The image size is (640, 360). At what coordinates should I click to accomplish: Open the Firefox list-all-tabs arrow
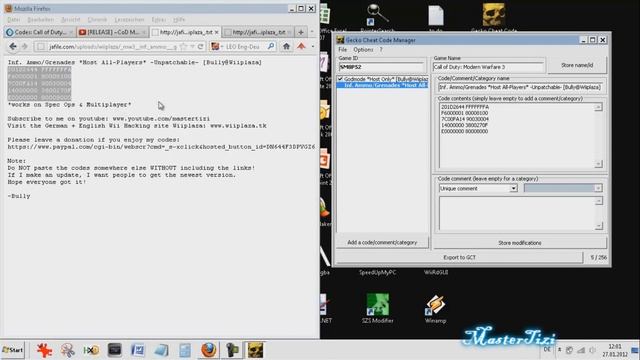click(x=312, y=32)
